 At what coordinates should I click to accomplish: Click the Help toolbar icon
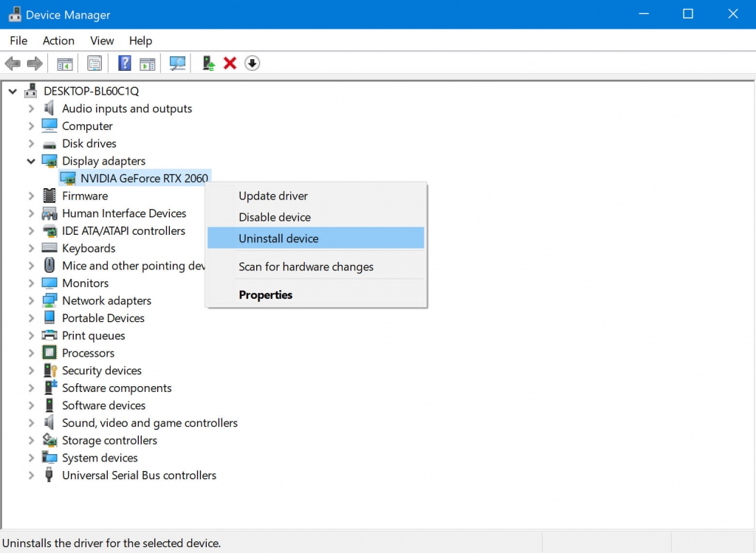coord(123,63)
